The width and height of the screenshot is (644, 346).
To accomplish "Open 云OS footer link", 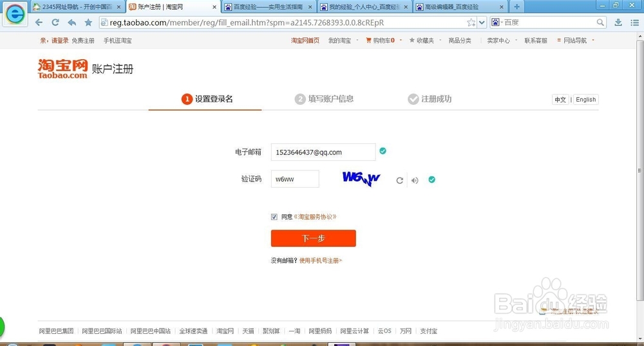I will [384, 331].
